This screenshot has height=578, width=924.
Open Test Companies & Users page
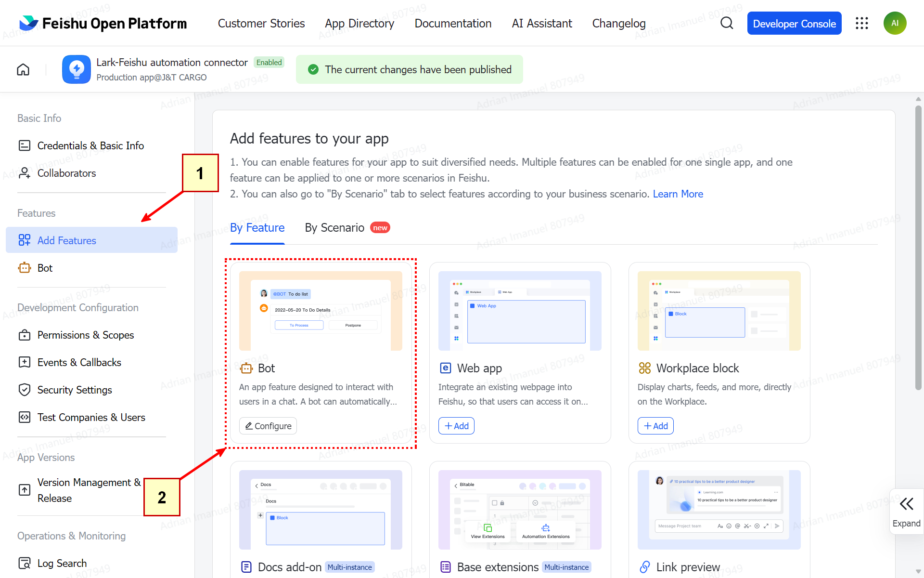[91, 417]
